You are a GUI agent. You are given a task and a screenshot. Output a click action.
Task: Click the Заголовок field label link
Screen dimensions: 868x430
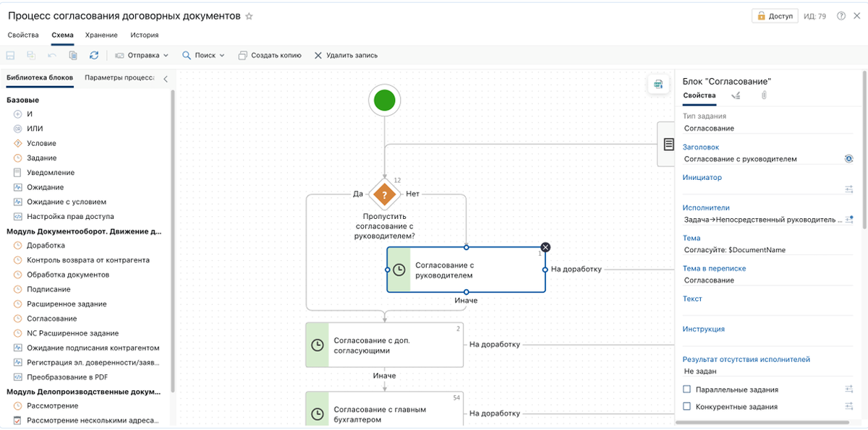click(x=701, y=147)
